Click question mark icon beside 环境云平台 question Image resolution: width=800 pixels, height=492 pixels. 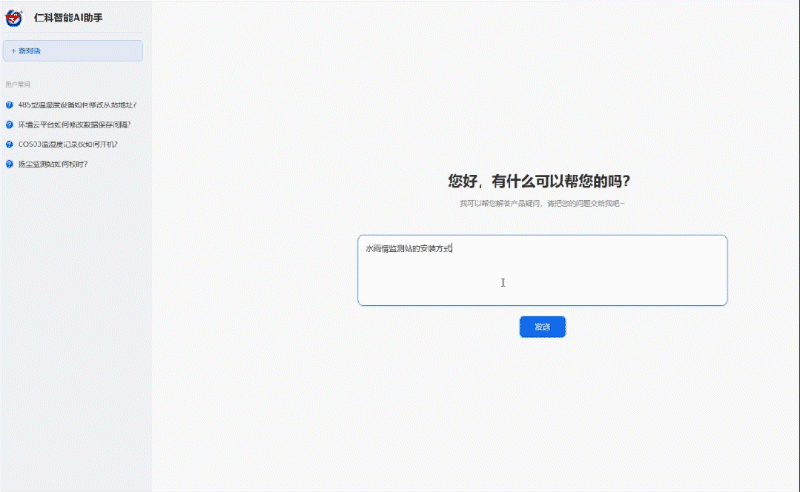pos(9,124)
